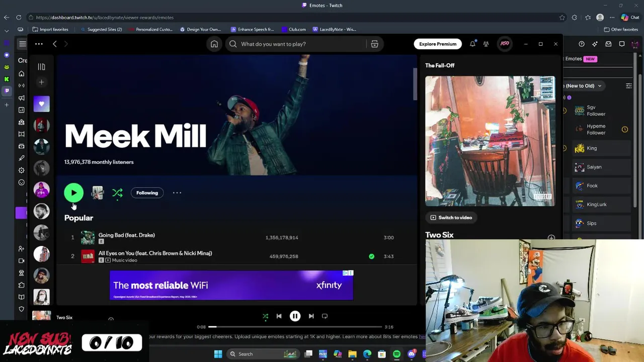Select the Fook emote
Screen dimensions: 644x362
coord(602,186)
